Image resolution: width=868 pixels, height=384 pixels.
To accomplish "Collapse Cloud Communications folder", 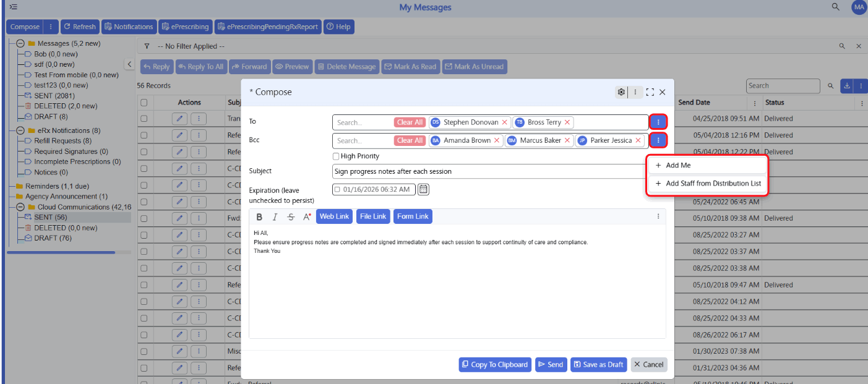I will (20, 207).
